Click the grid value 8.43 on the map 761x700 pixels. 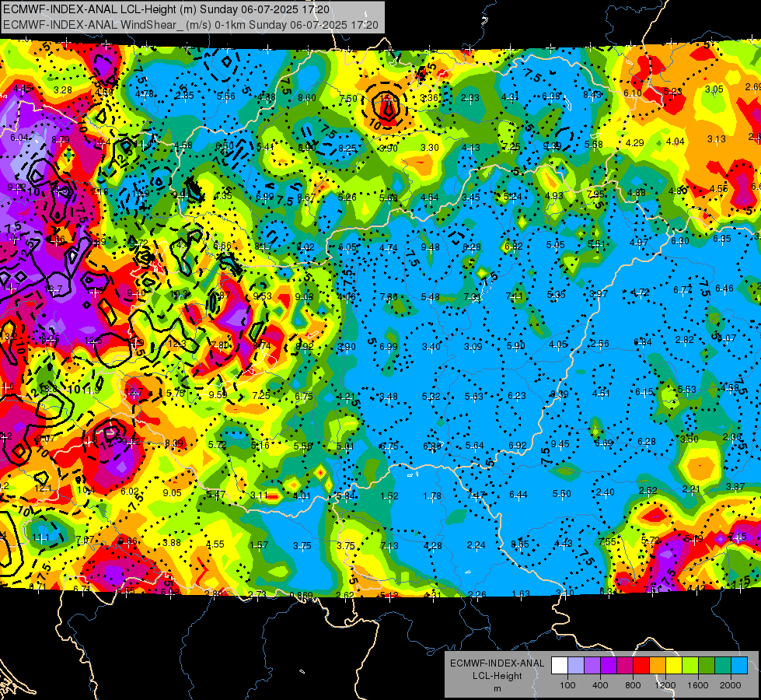pos(592,95)
